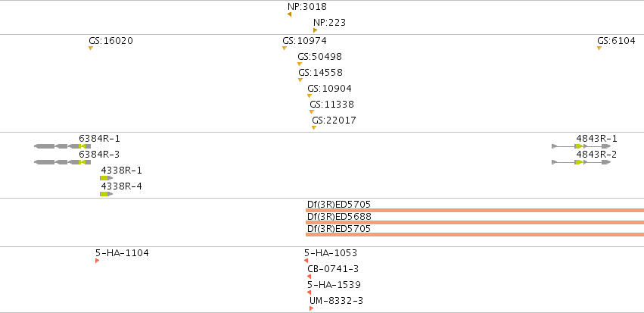
Task: Click the CB-0741-3 red triangle
Action: (309, 277)
